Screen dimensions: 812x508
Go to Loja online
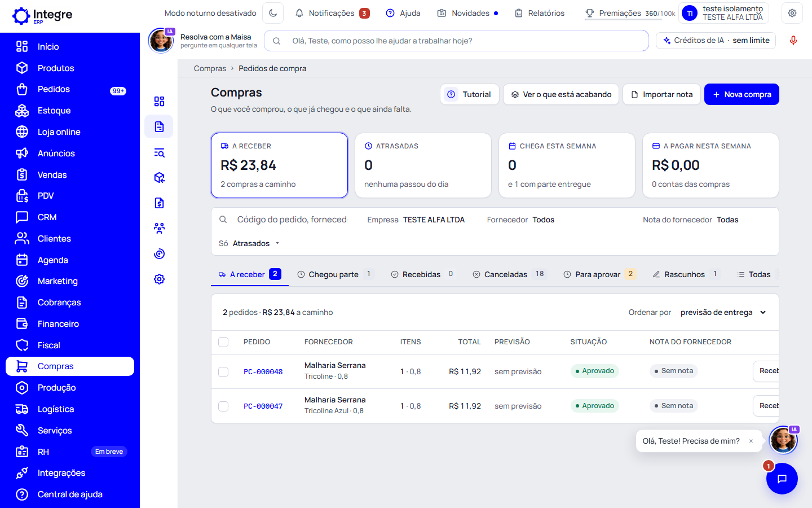coord(70,132)
